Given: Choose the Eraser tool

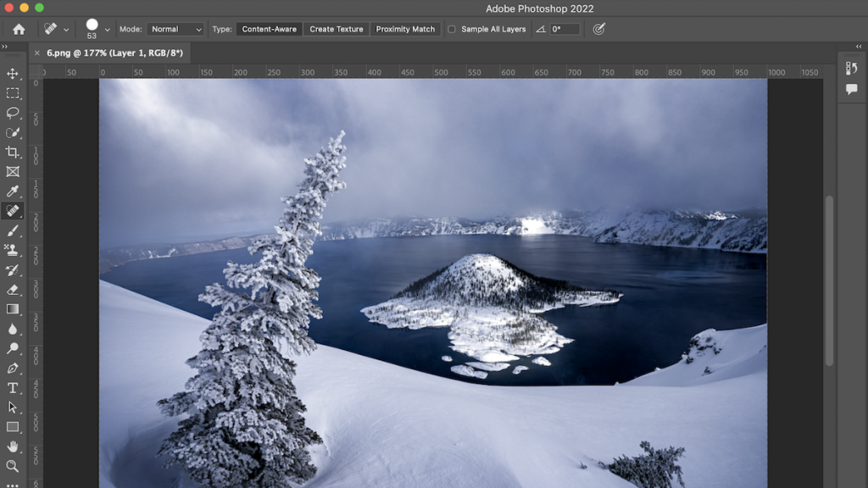Looking at the screenshot, I should pos(13,289).
